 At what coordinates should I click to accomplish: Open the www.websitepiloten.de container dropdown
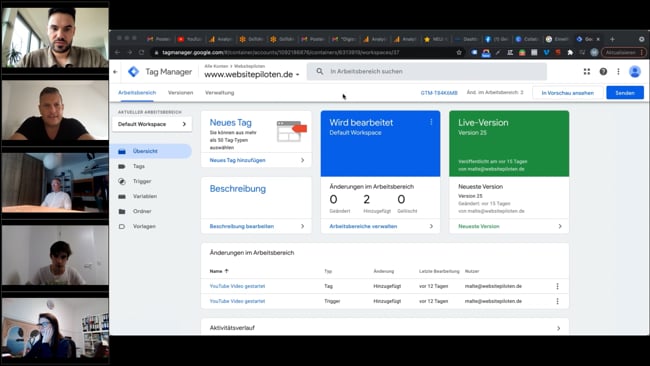(x=252, y=75)
